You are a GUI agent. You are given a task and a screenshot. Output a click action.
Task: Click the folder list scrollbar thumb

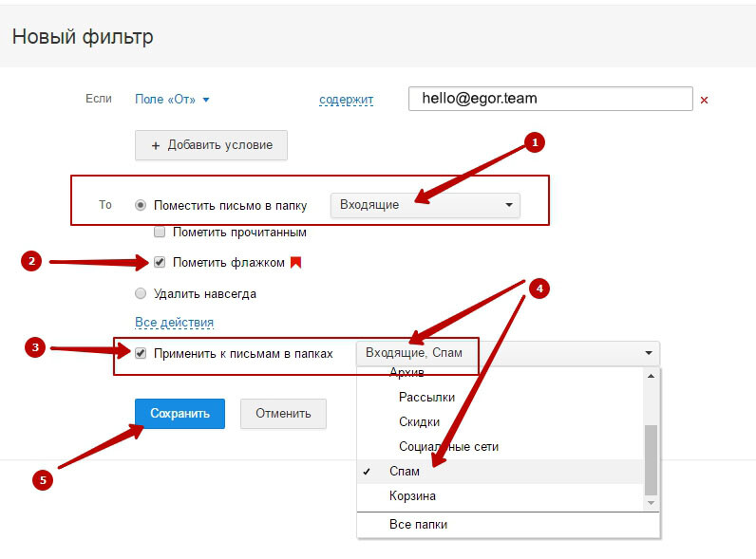point(651,459)
